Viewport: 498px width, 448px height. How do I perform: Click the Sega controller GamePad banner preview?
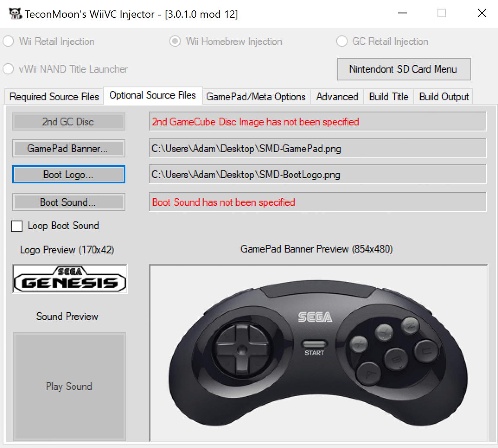tap(319, 353)
